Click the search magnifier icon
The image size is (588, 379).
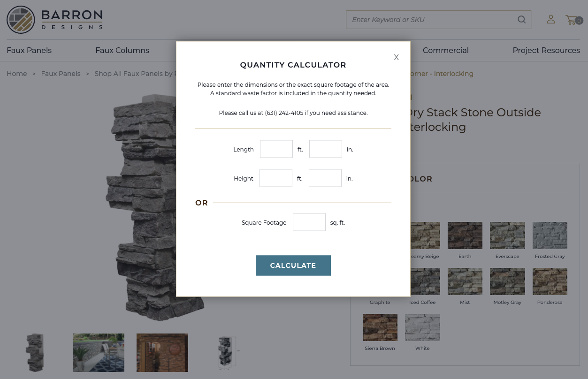(x=521, y=20)
